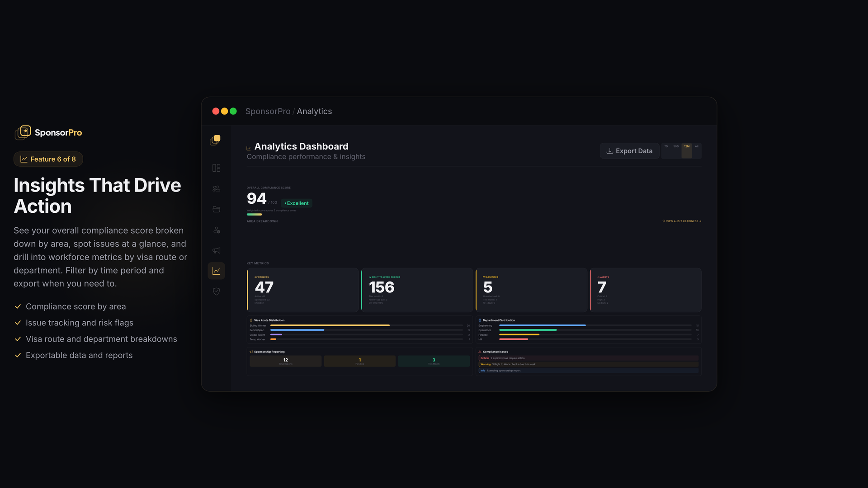Select the Analytics chart icon in the sidebar
Viewport: 868px width, 488px height.
[x=216, y=271]
